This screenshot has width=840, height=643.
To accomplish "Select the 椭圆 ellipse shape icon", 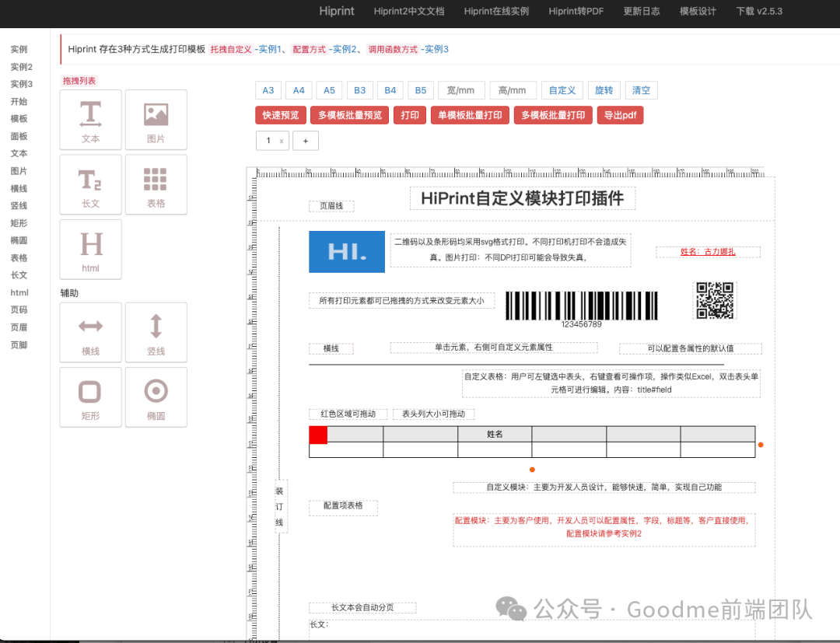I will click(156, 392).
